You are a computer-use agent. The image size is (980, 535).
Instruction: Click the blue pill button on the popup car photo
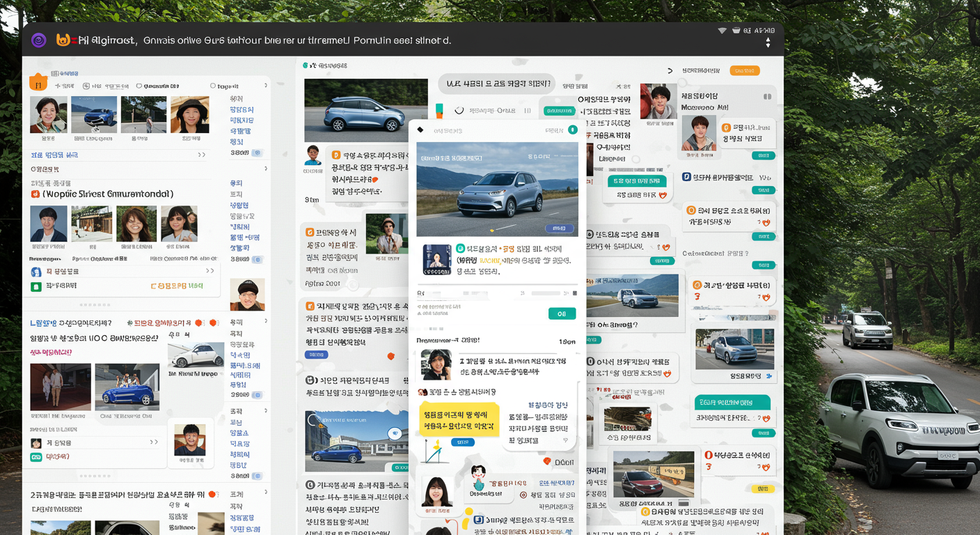(560, 228)
